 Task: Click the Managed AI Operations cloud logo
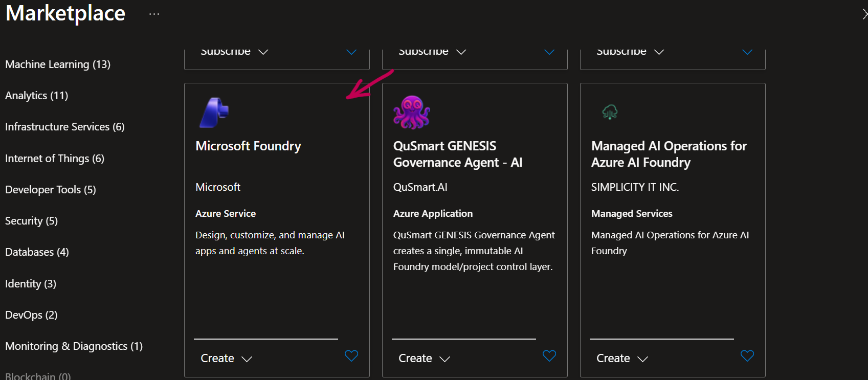click(610, 111)
